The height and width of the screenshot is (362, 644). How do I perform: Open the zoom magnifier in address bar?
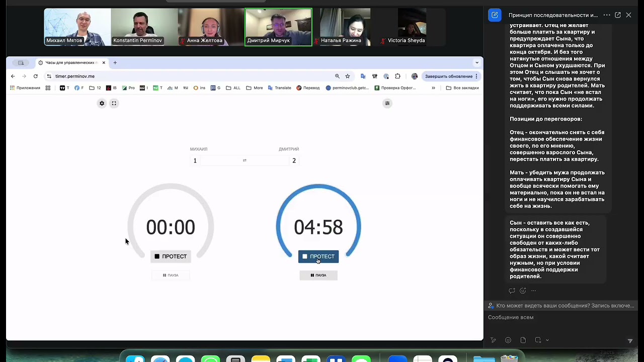(x=337, y=76)
